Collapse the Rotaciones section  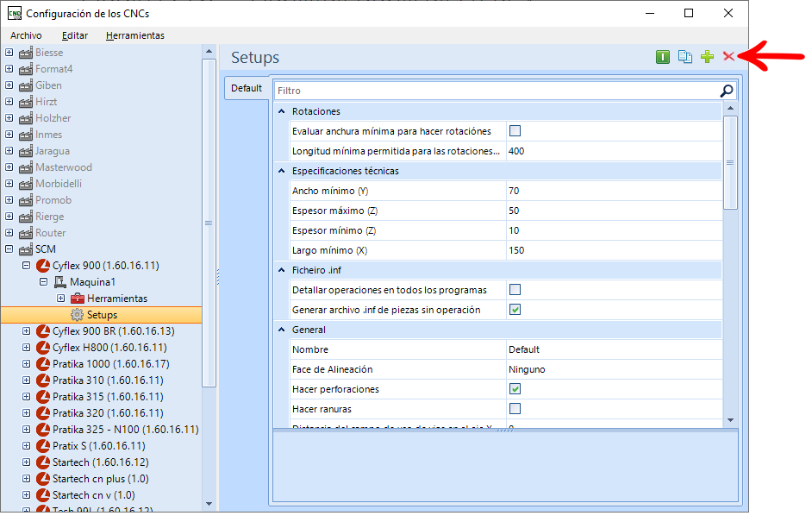pos(282,111)
